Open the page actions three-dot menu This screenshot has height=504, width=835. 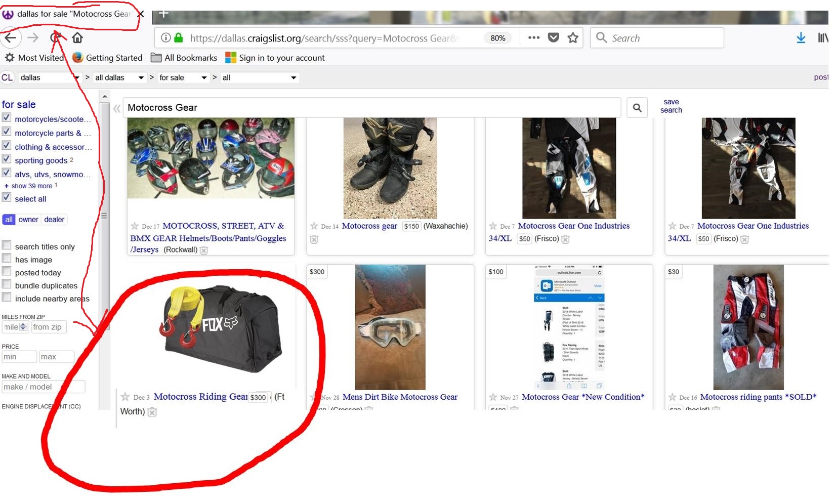533,37
